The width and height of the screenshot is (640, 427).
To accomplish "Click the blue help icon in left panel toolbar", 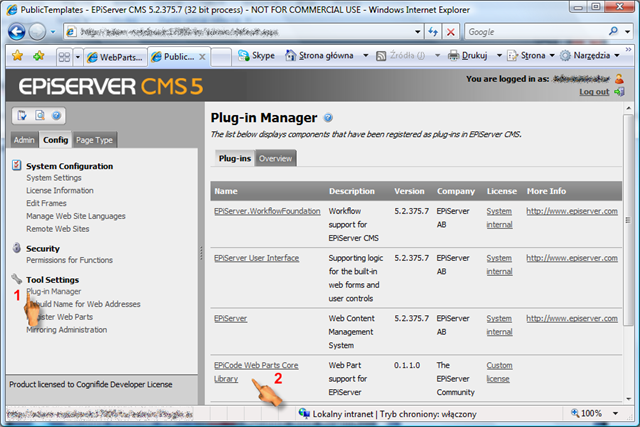I will 56,116.
